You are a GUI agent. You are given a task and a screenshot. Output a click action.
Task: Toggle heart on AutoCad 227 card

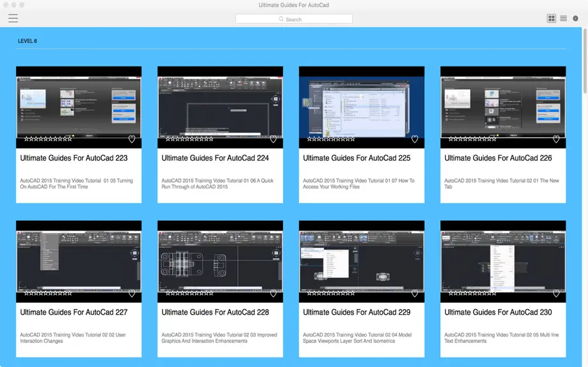click(x=131, y=293)
